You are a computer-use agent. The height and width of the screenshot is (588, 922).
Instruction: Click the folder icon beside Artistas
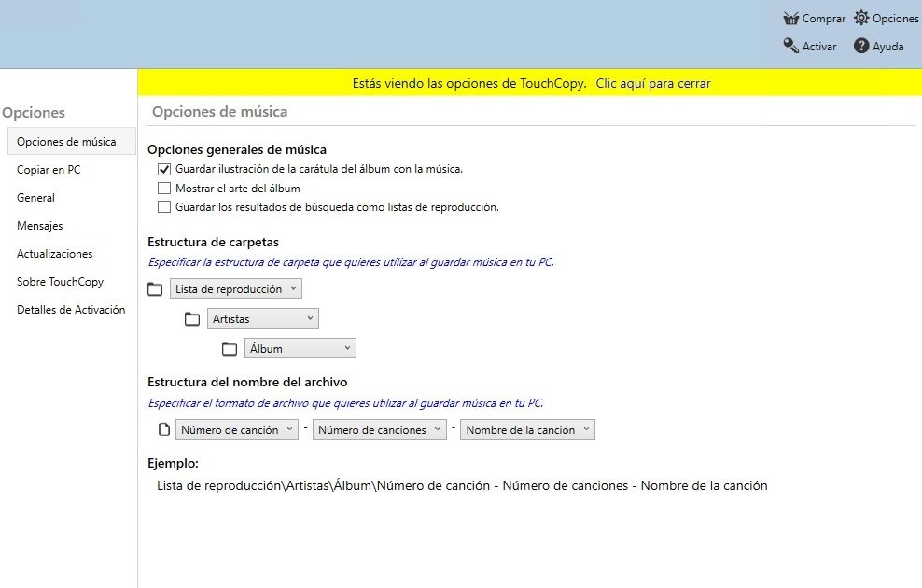point(192,318)
